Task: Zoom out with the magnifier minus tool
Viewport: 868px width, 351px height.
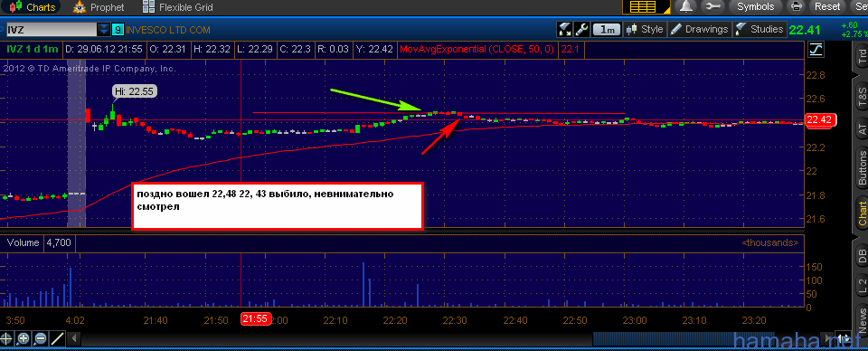Action: pyautogui.click(x=40, y=338)
